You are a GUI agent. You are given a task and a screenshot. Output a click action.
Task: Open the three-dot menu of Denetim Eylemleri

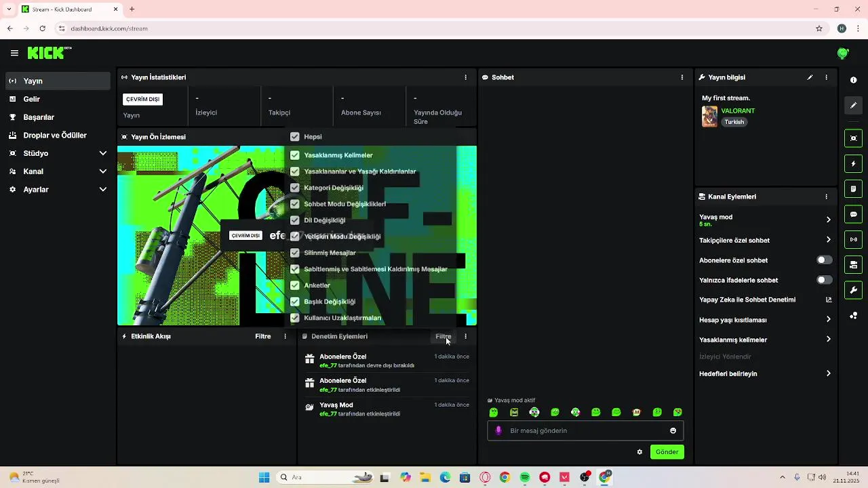click(465, 336)
